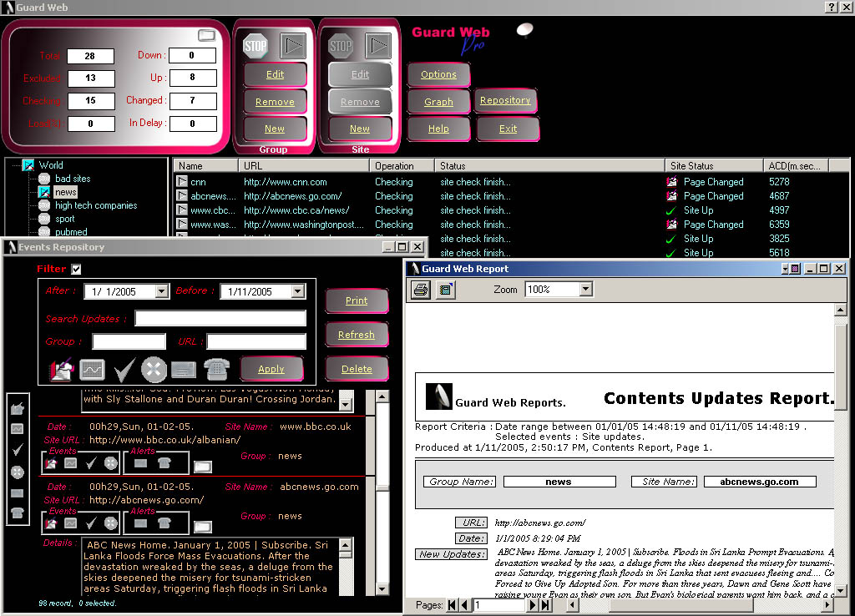855x616 pixels.
Task: Create a New site
Action: pyautogui.click(x=360, y=129)
